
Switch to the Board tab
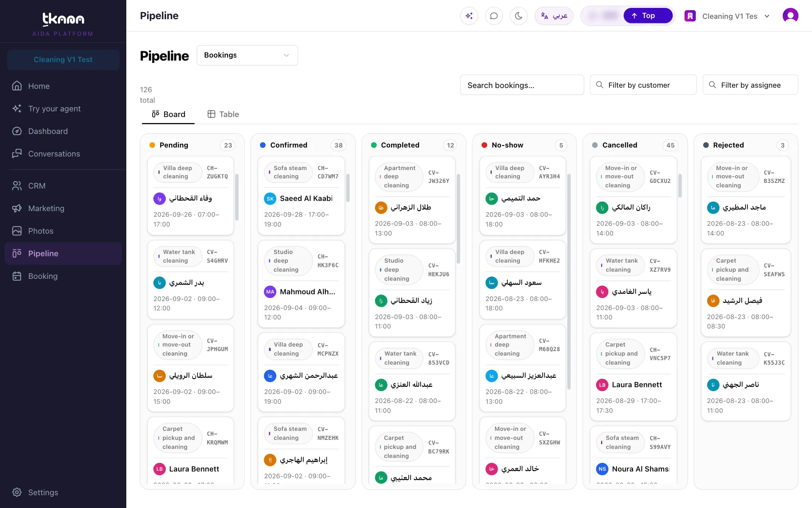click(x=168, y=114)
